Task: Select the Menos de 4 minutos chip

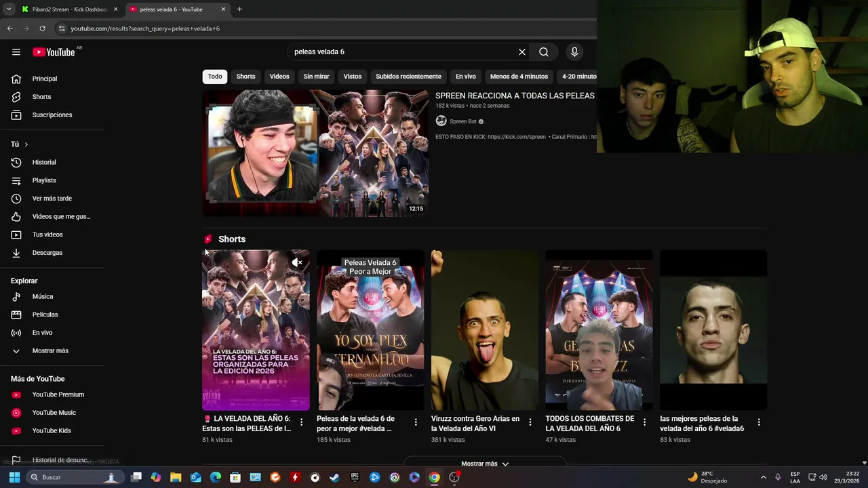Action: [x=519, y=77]
